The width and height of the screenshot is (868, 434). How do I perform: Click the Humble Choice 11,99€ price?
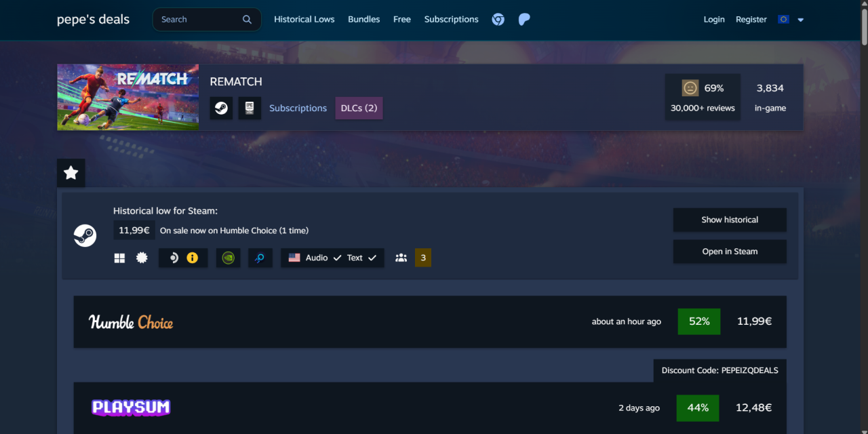(754, 321)
